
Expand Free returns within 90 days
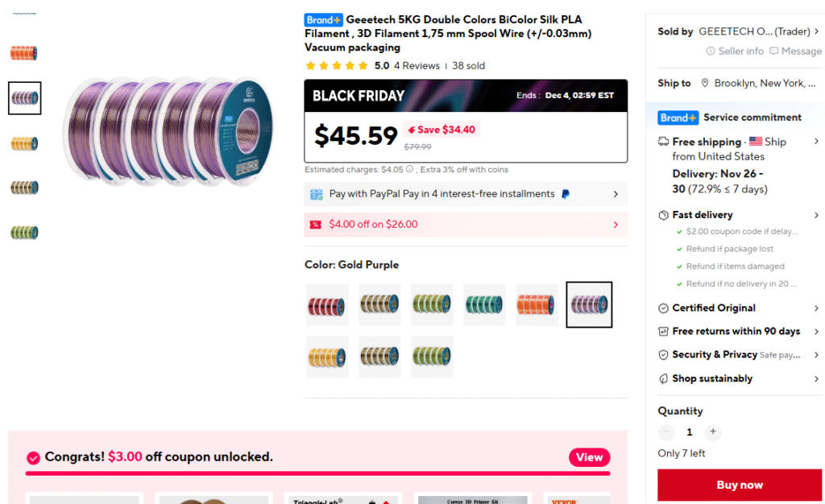816,332
